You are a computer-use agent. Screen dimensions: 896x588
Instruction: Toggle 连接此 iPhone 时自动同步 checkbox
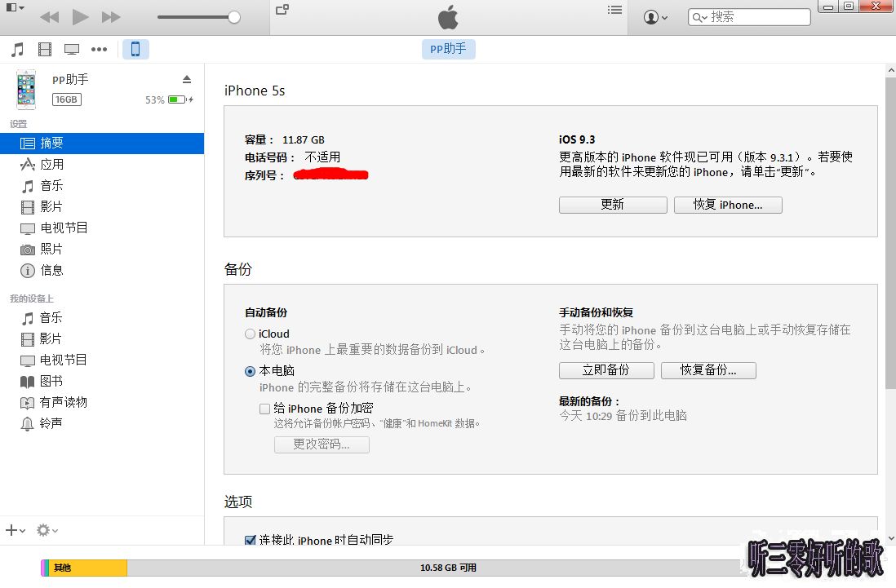(x=251, y=539)
